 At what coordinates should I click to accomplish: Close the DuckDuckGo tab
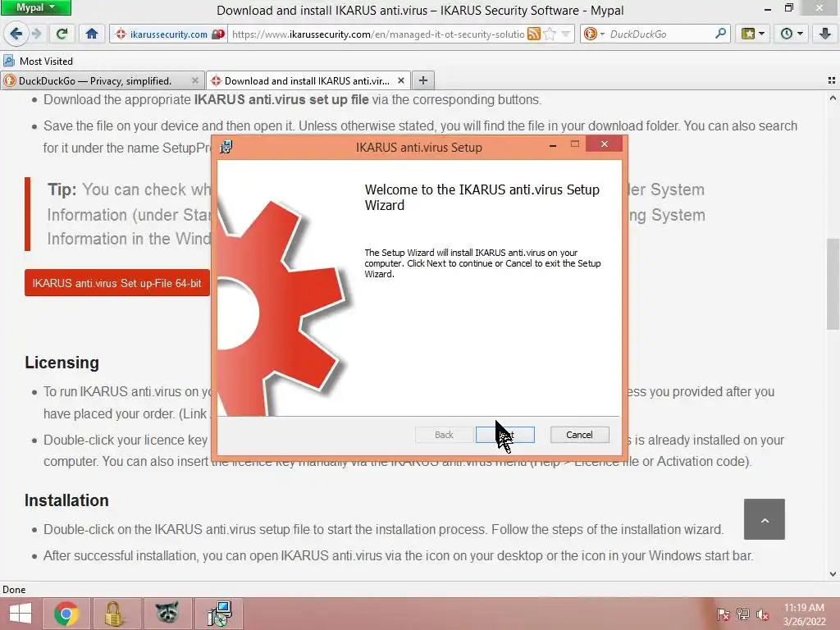click(x=195, y=80)
